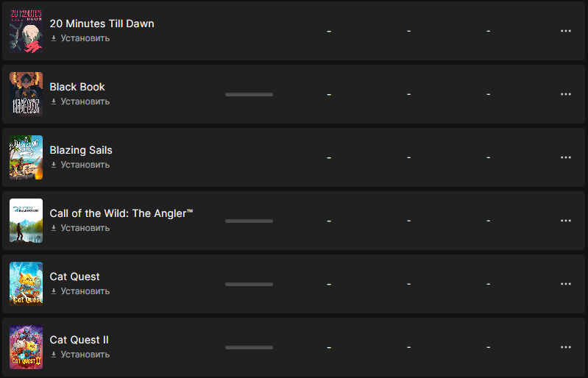Screen dimensions: 588x378
Task: Click Установить for Call of the Wild: The Angler
Action: click(x=85, y=228)
